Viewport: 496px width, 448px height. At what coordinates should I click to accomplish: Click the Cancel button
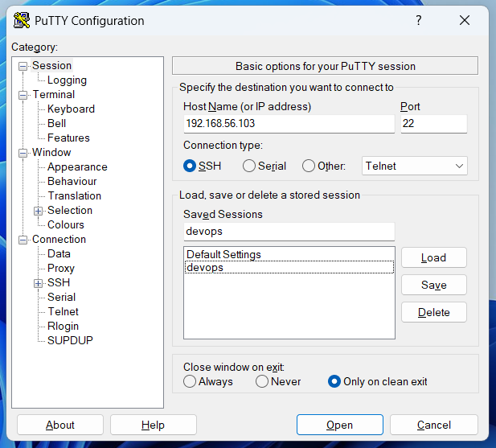click(x=433, y=425)
